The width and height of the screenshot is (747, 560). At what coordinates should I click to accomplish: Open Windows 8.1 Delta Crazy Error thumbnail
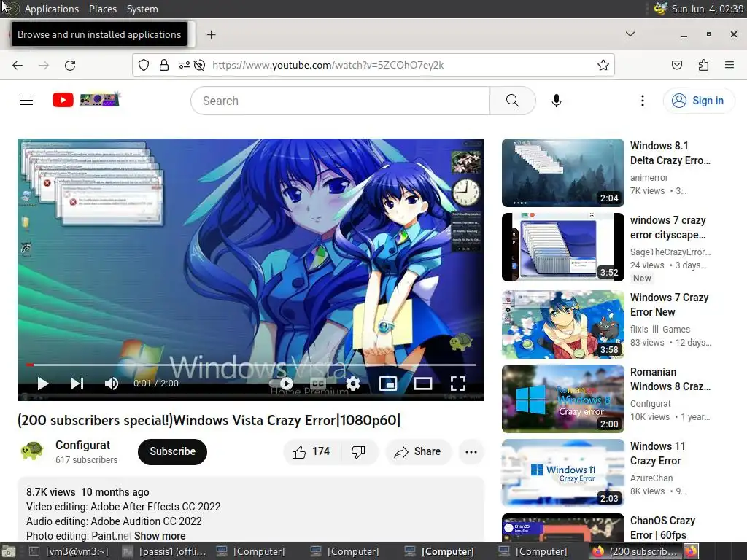pyautogui.click(x=562, y=173)
